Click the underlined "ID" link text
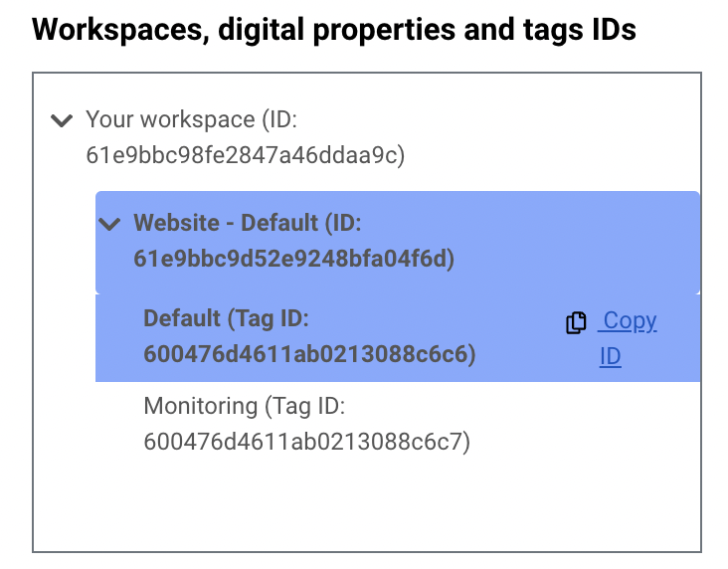Screen dimensions: 728x569 [x=610, y=357]
